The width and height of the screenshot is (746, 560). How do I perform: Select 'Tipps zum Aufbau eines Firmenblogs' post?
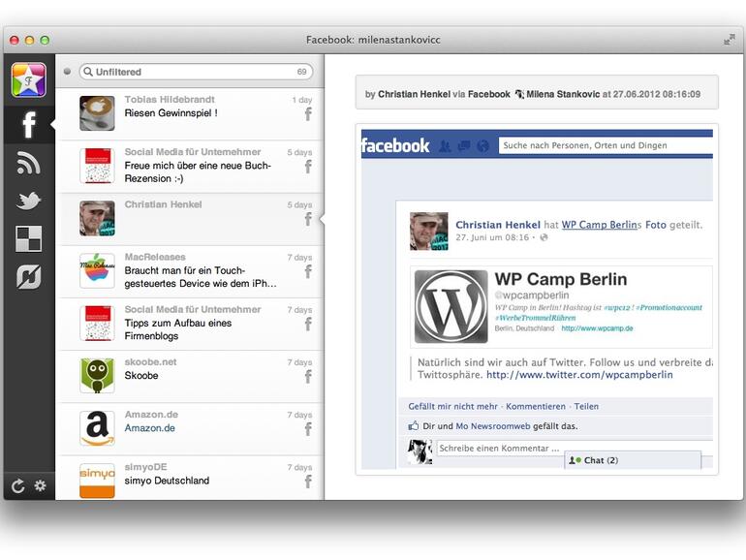(178, 329)
